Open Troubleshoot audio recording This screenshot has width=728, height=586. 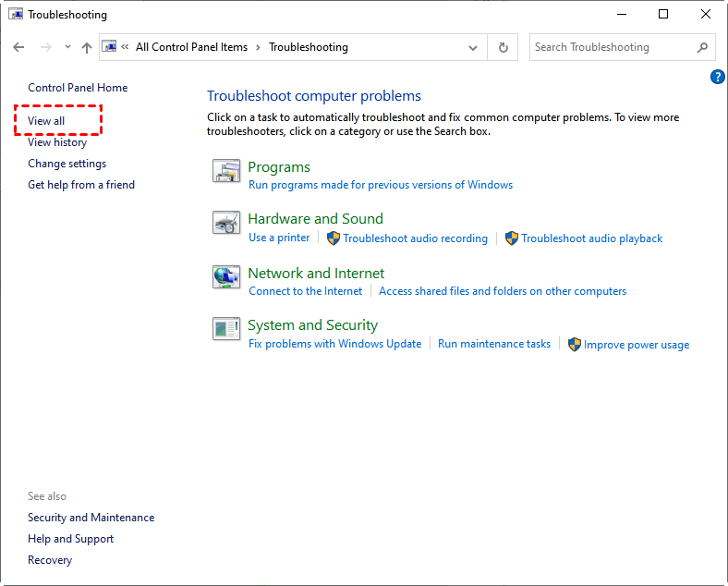tap(415, 238)
